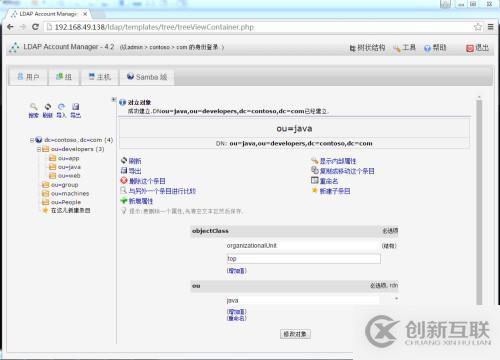The width and height of the screenshot is (500, 360).
Task: Reload the page with the browser refresh icon
Action: click(x=35, y=27)
